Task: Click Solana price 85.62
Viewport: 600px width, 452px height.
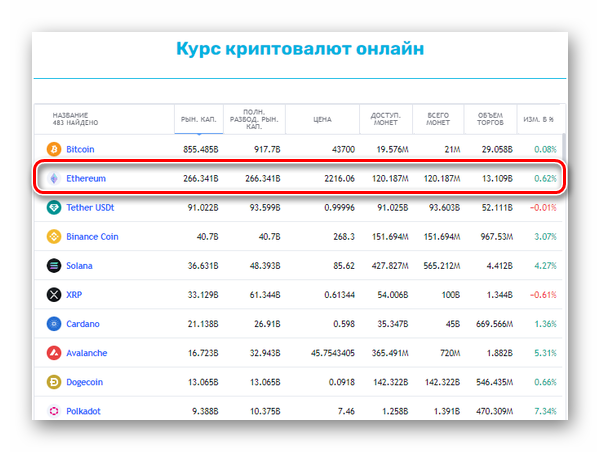Action: [344, 266]
